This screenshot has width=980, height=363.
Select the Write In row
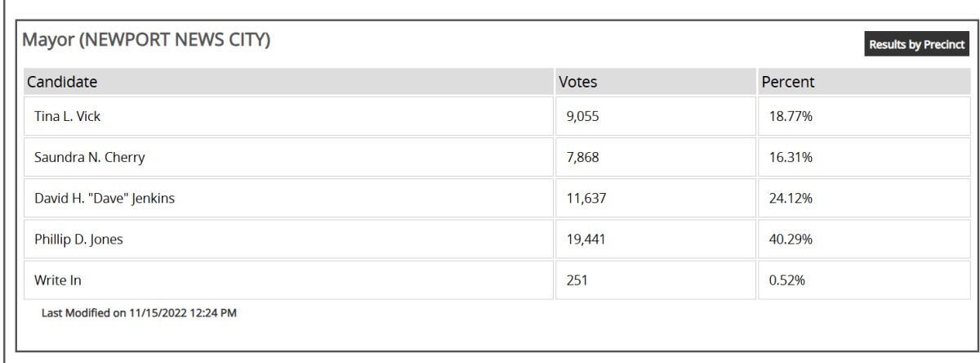[x=497, y=280]
